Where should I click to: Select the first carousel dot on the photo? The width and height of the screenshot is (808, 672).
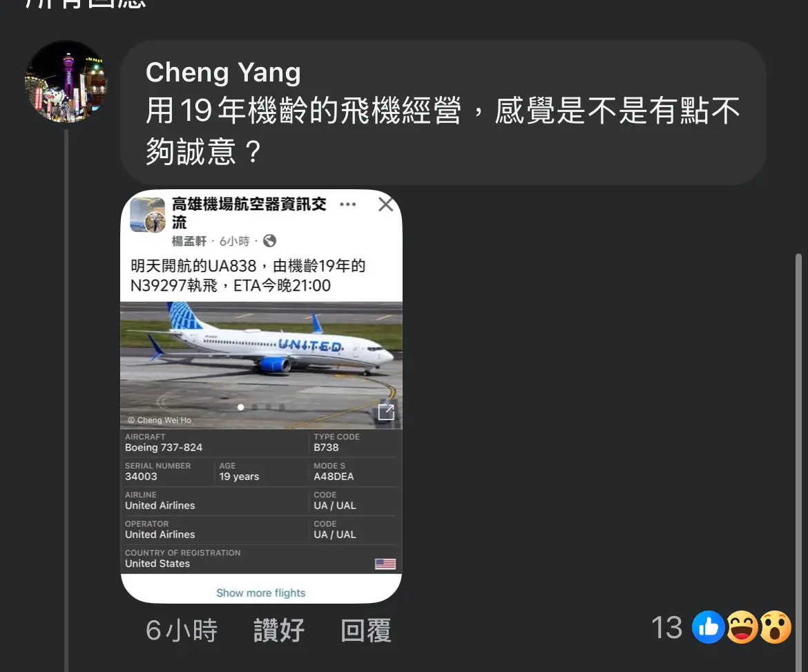click(x=240, y=407)
